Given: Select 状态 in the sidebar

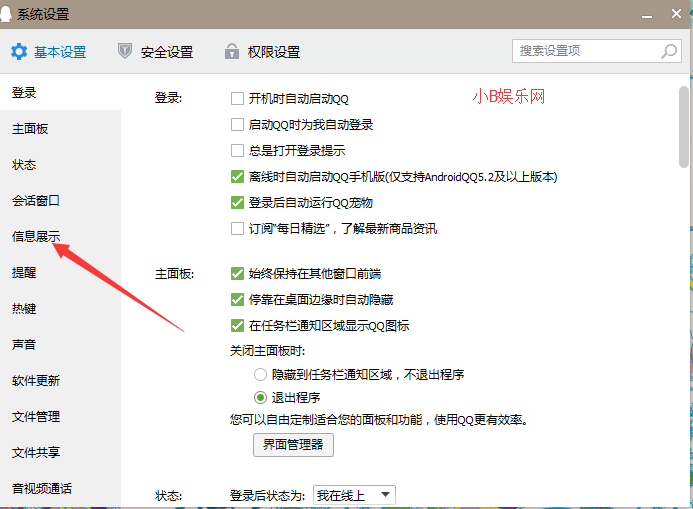Looking at the screenshot, I should 60,165.
